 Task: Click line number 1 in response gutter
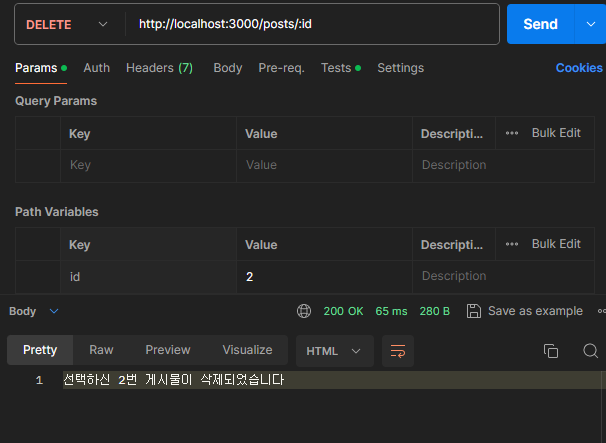point(39,380)
